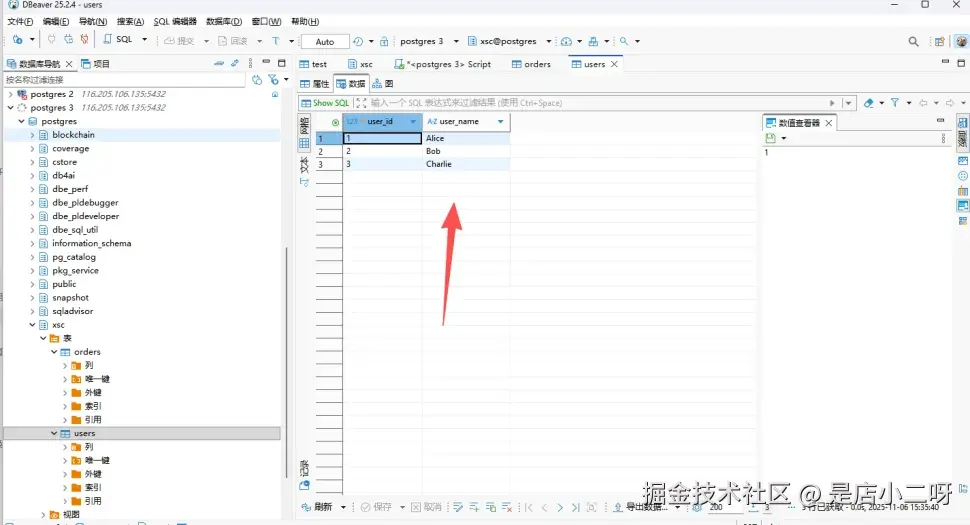Screen dimensions: 970x525
Task: Expand the public schema node
Action: [32, 284]
